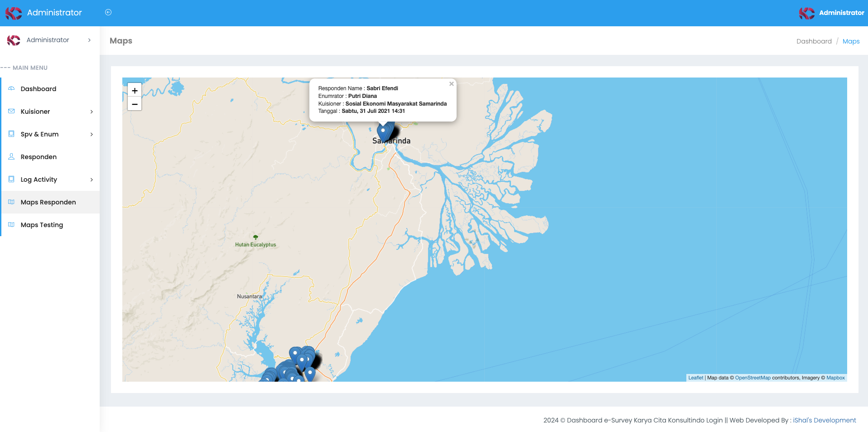Click the Kuisioner envelope icon
Screen dimensions: 868x432
pos(11,111)
